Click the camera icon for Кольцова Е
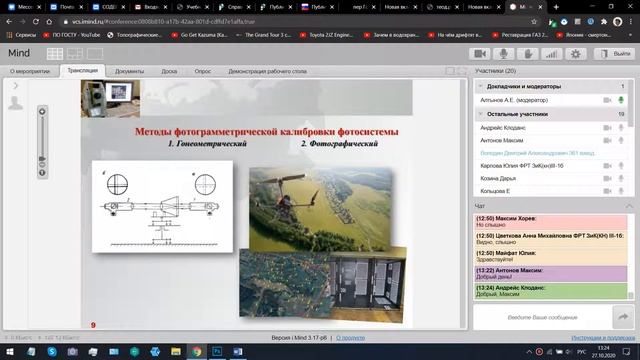This screenshot has height=360, width=640. 607,191
